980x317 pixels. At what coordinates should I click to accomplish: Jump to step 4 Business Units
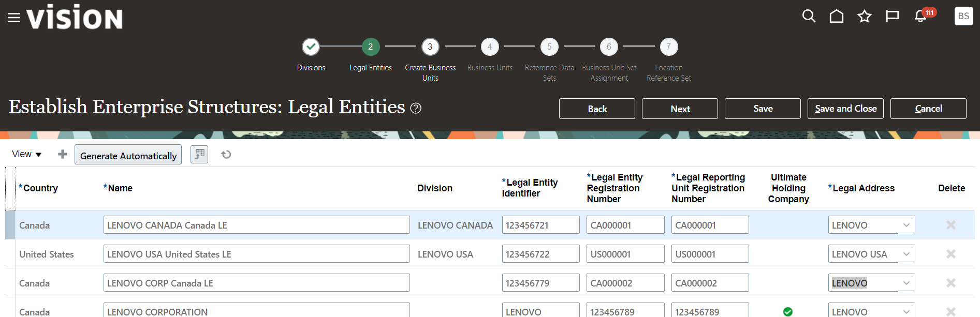[490, 47]
